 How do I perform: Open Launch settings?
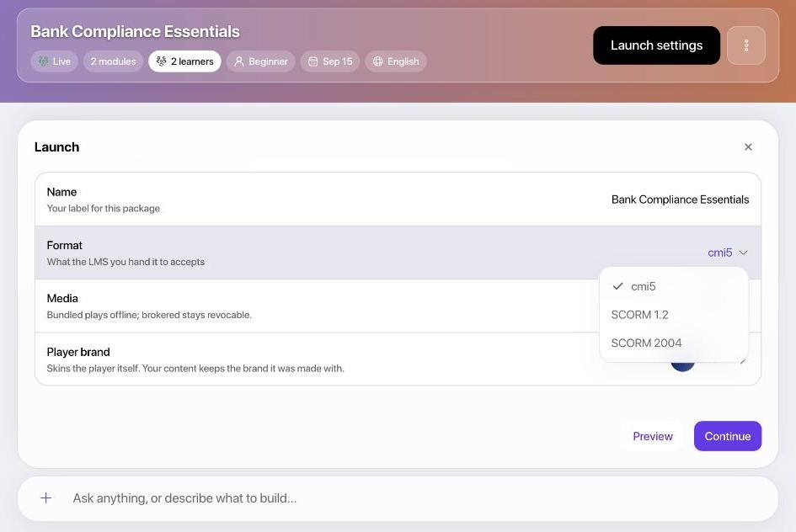[x=656, y=45]
